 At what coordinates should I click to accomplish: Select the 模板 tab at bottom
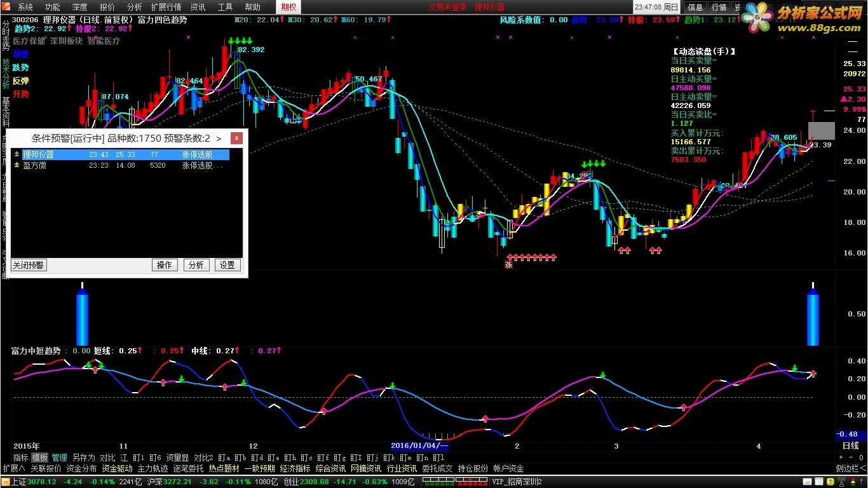point(40,457)
